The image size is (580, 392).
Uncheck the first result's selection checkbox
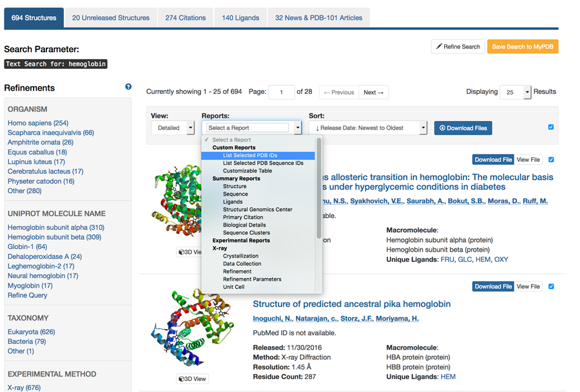[551, 160]
